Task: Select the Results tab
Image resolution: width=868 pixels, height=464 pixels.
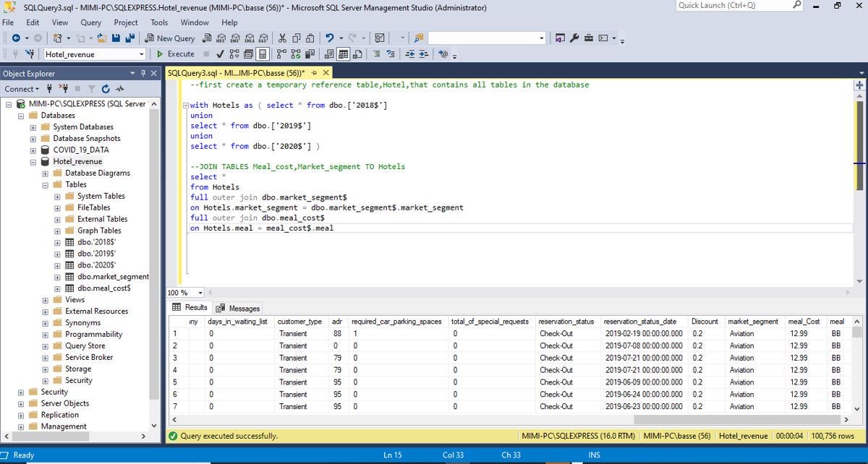Action: coord(190,307)
